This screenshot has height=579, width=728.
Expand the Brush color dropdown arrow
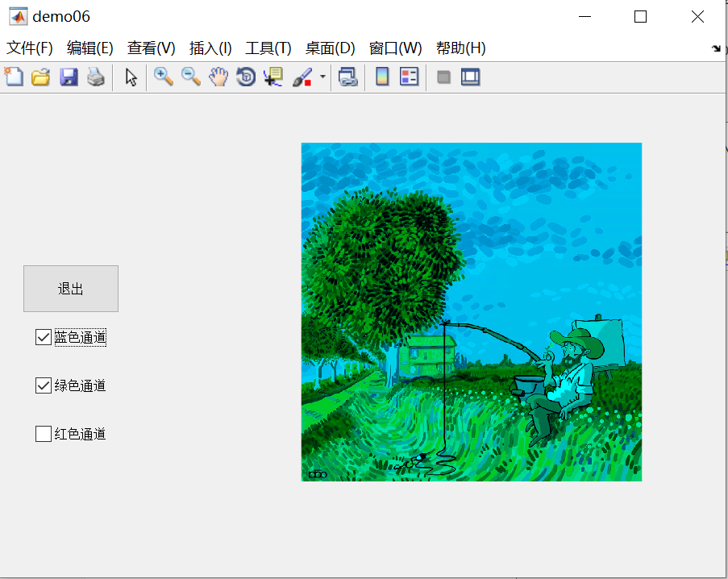[x=322, y=77]
